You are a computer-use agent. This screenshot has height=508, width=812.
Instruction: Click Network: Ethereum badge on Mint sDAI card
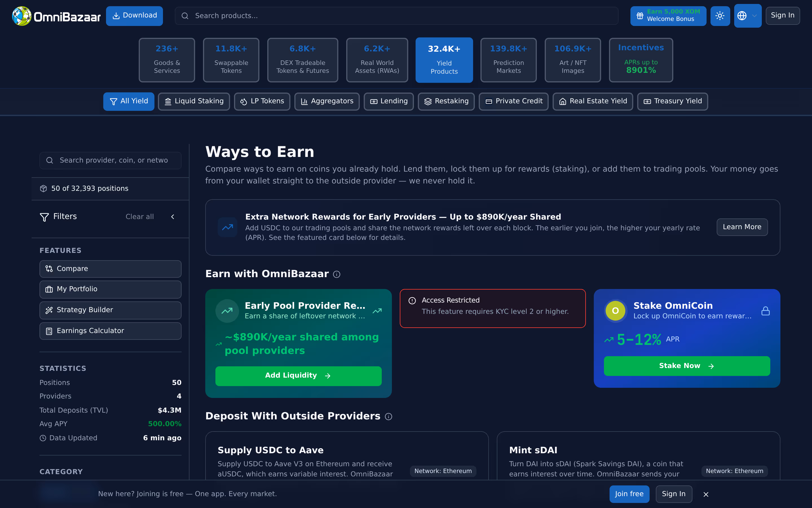[x=734, y=471]
